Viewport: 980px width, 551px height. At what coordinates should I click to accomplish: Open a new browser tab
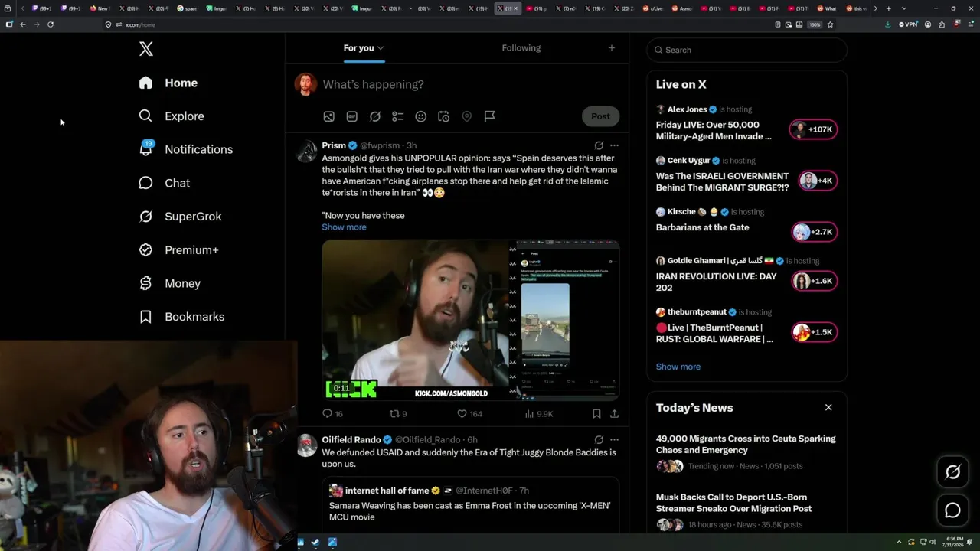(x=888, y=8)
